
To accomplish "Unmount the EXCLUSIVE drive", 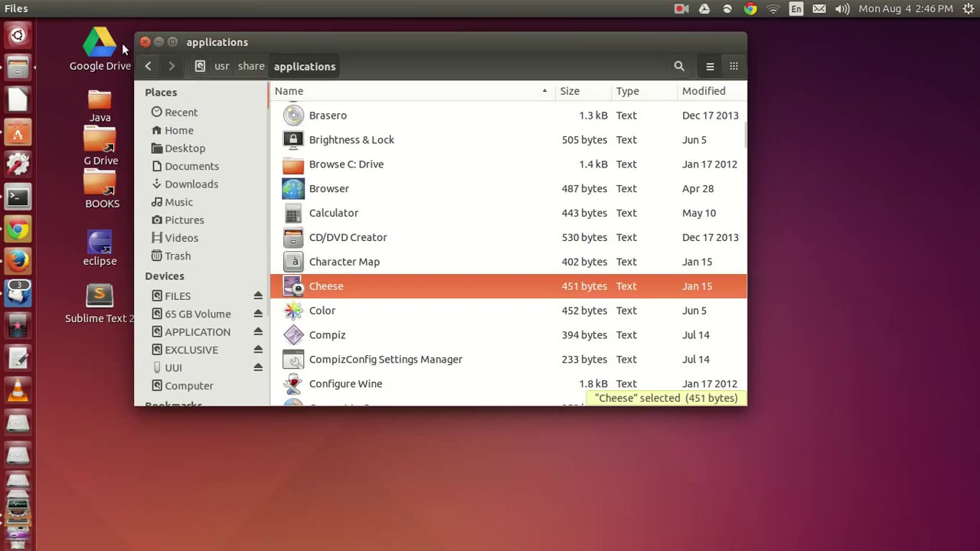I will click(x=258, y=350).
